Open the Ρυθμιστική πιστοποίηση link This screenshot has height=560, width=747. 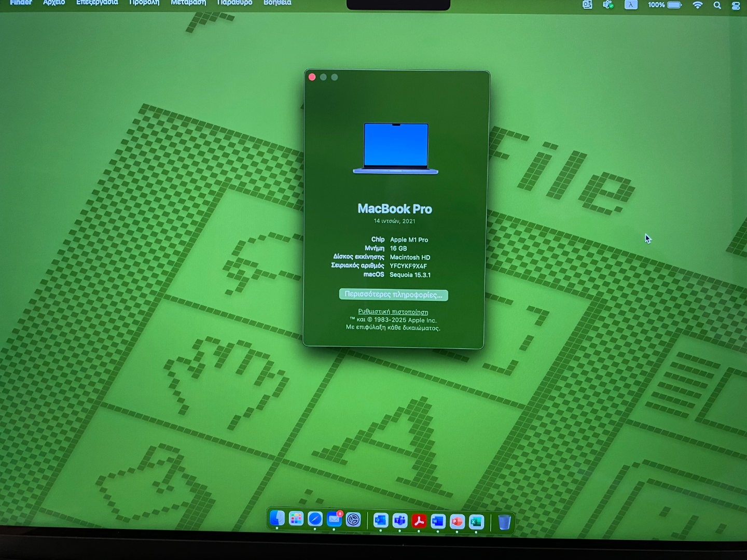[x=393, y=312]
